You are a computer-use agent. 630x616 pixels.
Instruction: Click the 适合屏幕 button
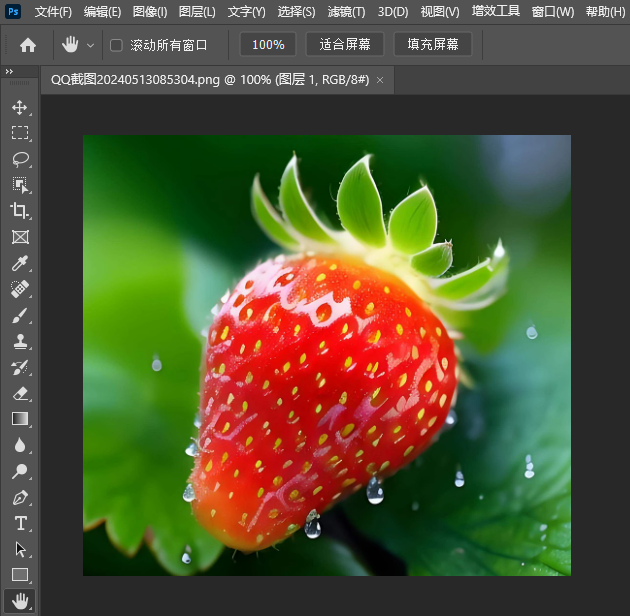tap(344, 45)
